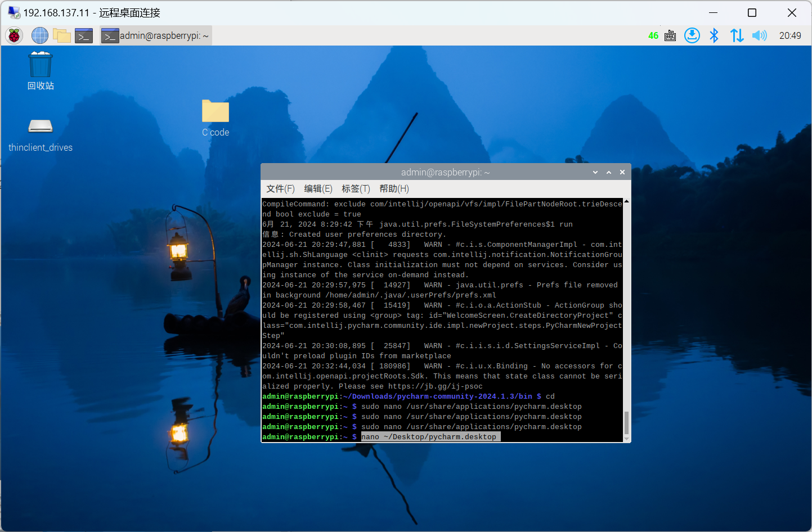Open the keyboard input method icon

(670, 35)
